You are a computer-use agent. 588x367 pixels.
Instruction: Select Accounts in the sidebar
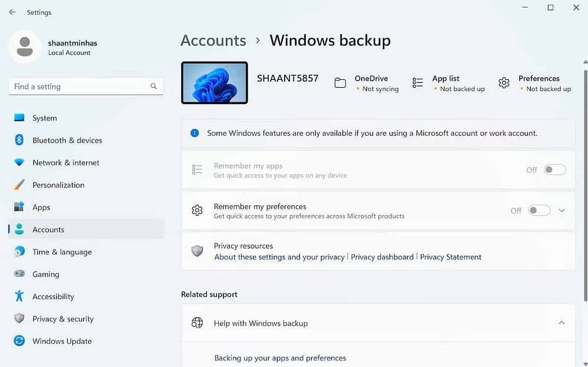coord(48,229)
